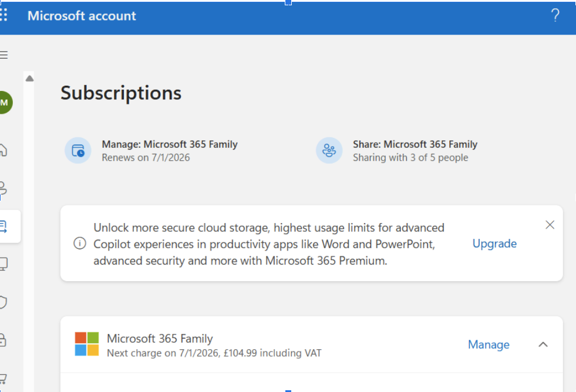Open Order history cart icon in sidebar

click(4, 378)
